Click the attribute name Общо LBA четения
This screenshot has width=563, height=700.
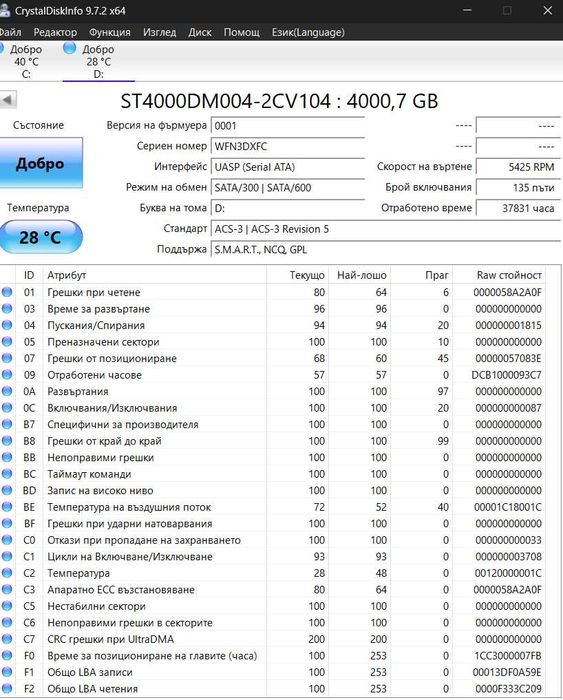pyautogui.click(x=92, y=689)
